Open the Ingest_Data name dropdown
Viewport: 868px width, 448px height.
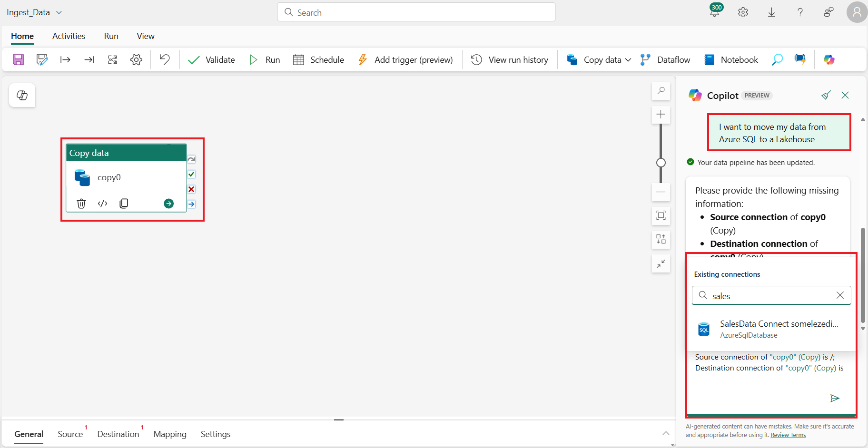pyautogui.click(x=59, y=12)
